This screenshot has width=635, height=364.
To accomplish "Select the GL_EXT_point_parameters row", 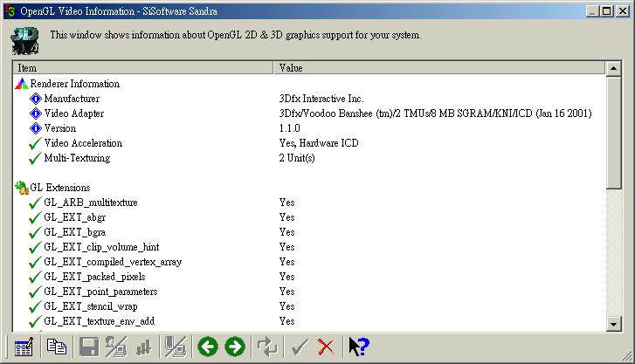I will [100, 292].
